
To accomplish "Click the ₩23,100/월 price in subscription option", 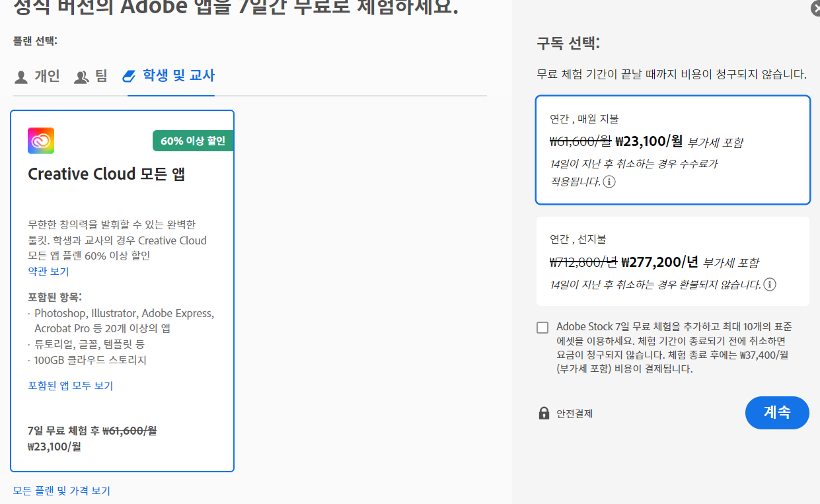I will (649, 141).
